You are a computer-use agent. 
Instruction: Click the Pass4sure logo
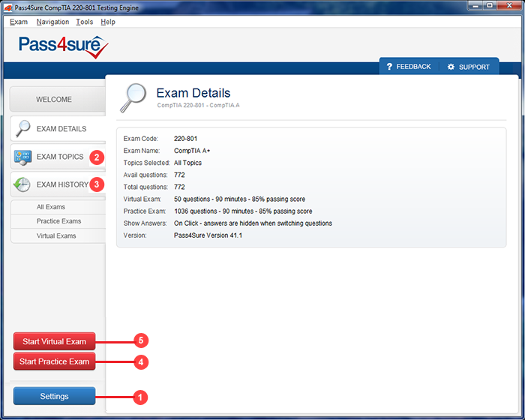point(64,46)
